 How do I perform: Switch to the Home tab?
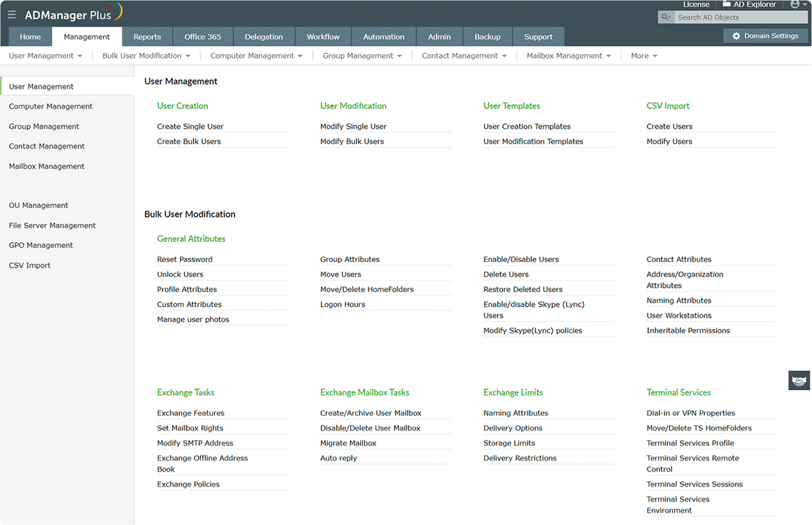(x=30, y=37)
